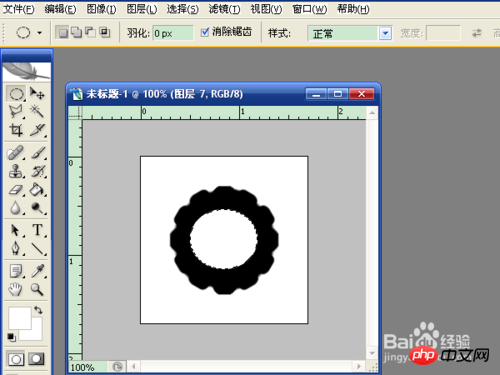
Task: Swap foreground and background colors
Action: tap(38, 310)
